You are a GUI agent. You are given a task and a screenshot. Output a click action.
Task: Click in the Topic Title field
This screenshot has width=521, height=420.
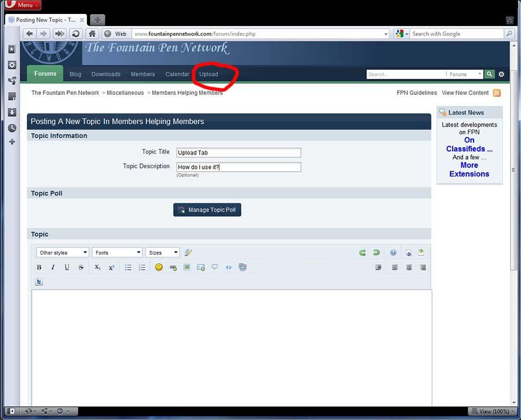pos(239,153)
